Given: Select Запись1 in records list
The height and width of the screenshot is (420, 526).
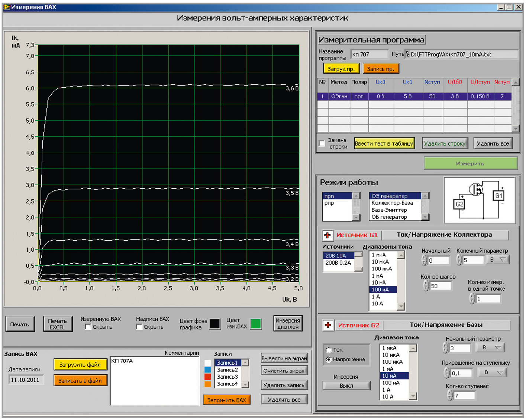Looking at the screenshot, I should [228, 363].
